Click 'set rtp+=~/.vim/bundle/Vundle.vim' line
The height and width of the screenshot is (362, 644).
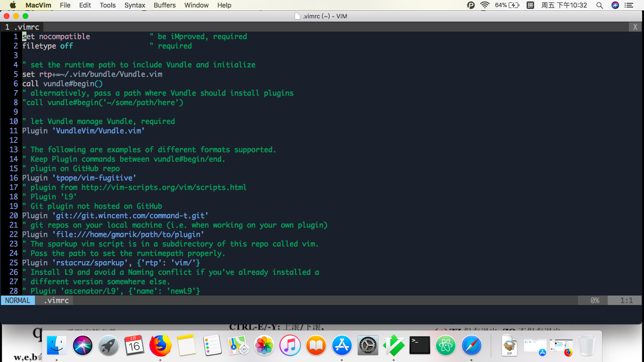tap(92, 74)
